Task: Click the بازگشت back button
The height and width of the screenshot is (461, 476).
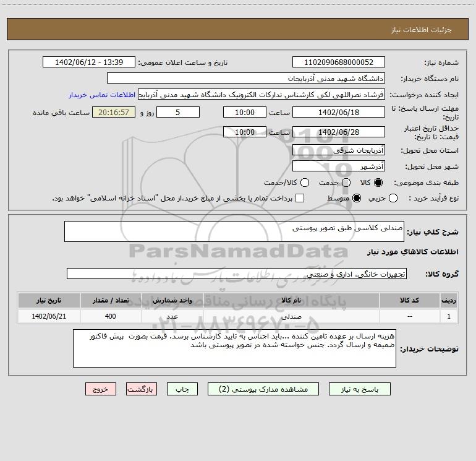Action: pos(142,389)
